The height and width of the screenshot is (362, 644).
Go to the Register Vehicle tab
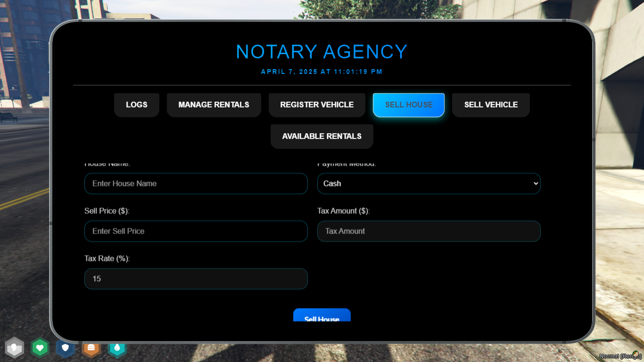(x=317, y=105)
